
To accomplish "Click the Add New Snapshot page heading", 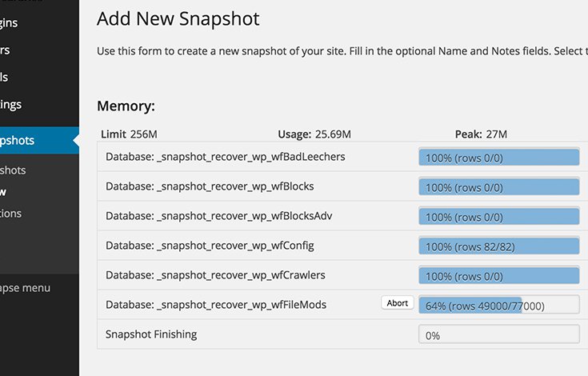I will pyautogui.click(x=178, y=18).
